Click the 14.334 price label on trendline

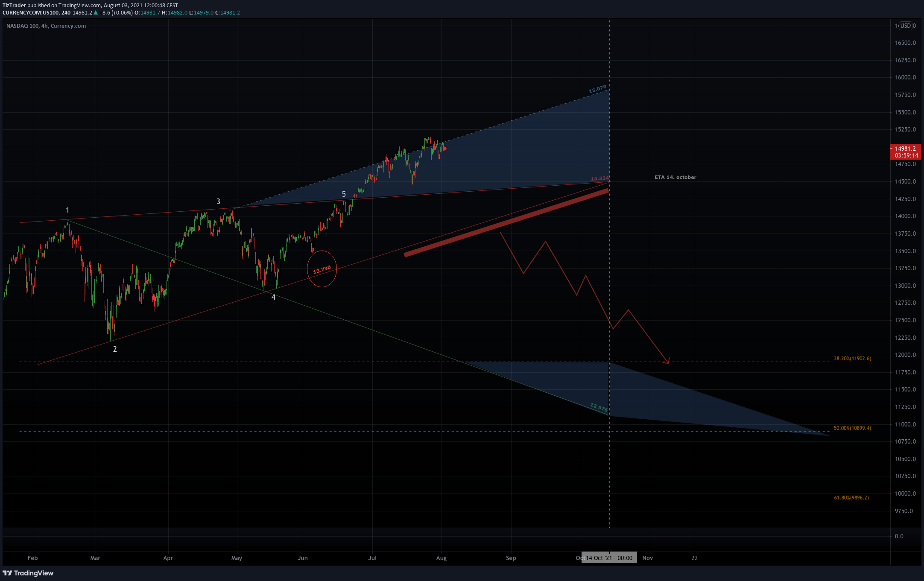[x=600, y=178]
